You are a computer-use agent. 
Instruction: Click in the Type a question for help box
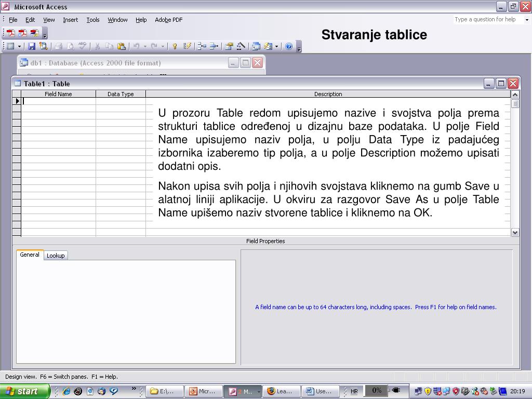[x=488, y=20]
